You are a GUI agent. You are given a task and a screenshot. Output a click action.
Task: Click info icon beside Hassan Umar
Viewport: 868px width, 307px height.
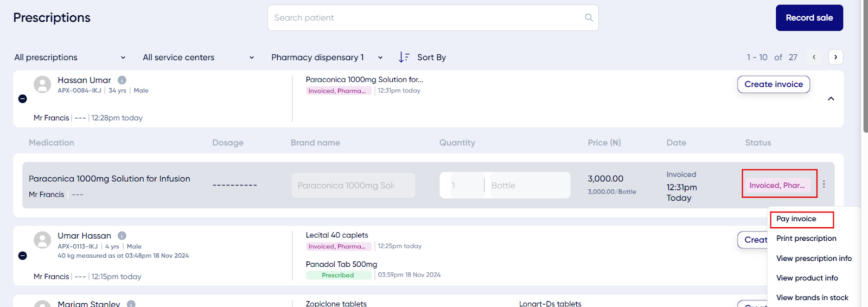(122, 80)
